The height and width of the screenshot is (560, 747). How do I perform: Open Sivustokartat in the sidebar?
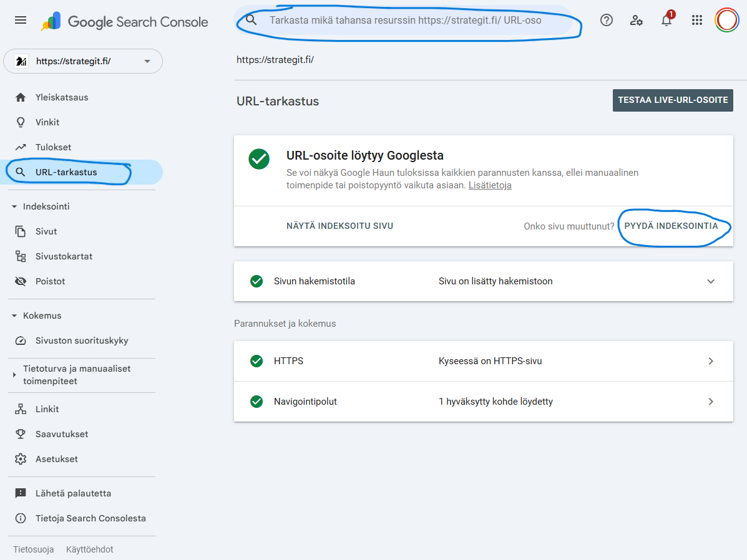[64, 256]
